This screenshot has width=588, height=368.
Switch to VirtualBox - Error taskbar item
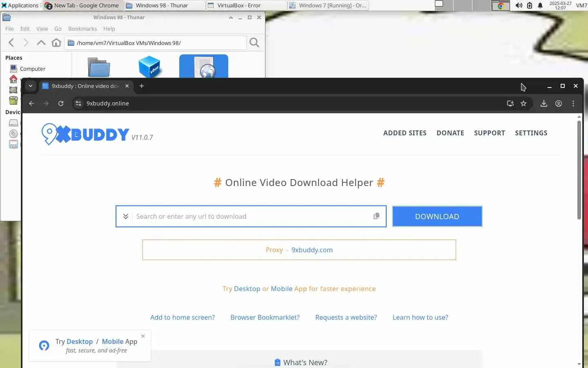[246, 5]
